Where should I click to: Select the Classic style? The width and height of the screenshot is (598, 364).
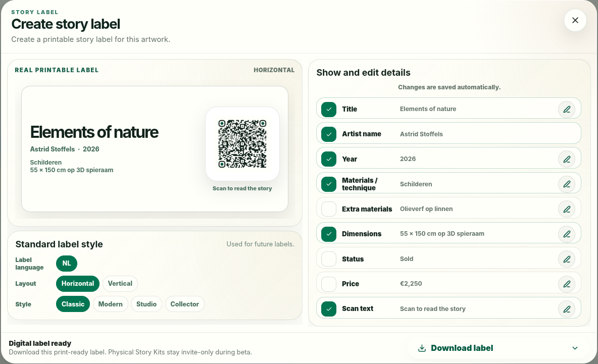point(73,304)
